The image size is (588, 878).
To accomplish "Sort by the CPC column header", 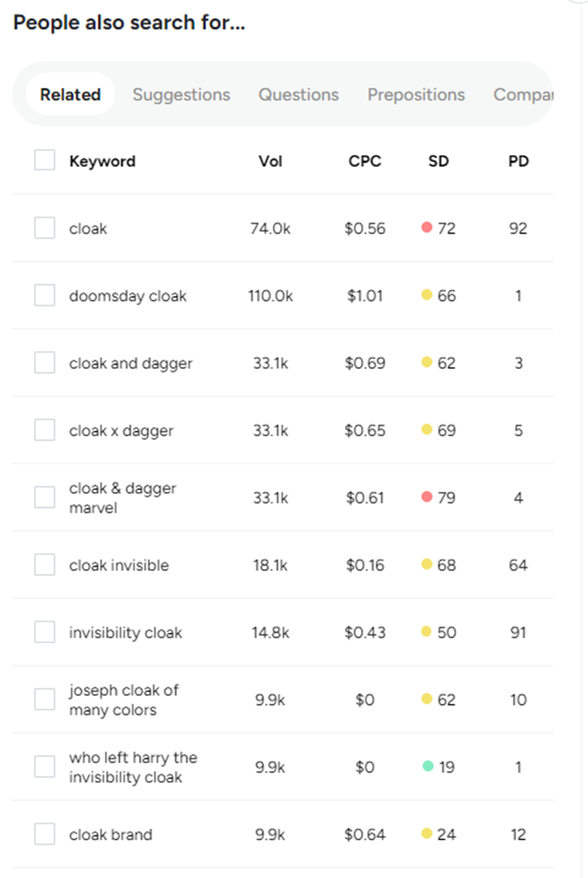I will tap(365, 161).
